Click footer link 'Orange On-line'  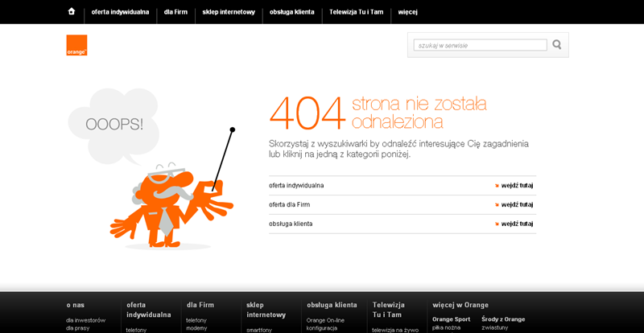325,320
